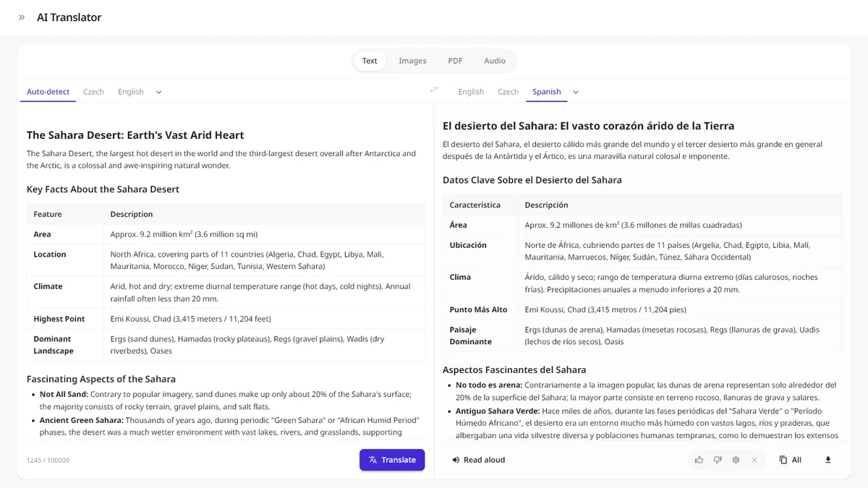The width and height of the screenshot is (868, 488).
Task: Dismiss feedback bar with X icon
Action: pyautogui.click(x=754, y=460)
